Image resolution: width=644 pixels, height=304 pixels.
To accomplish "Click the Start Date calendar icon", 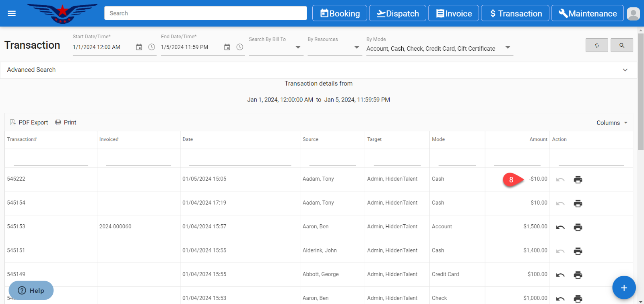I will (139, 47).
